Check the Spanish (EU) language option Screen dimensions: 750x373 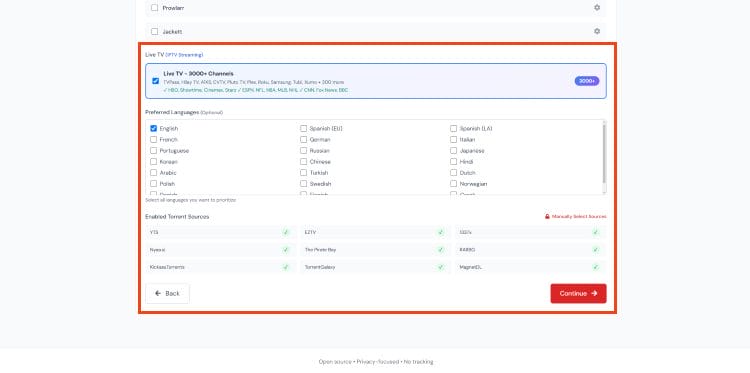coord(304,129)
